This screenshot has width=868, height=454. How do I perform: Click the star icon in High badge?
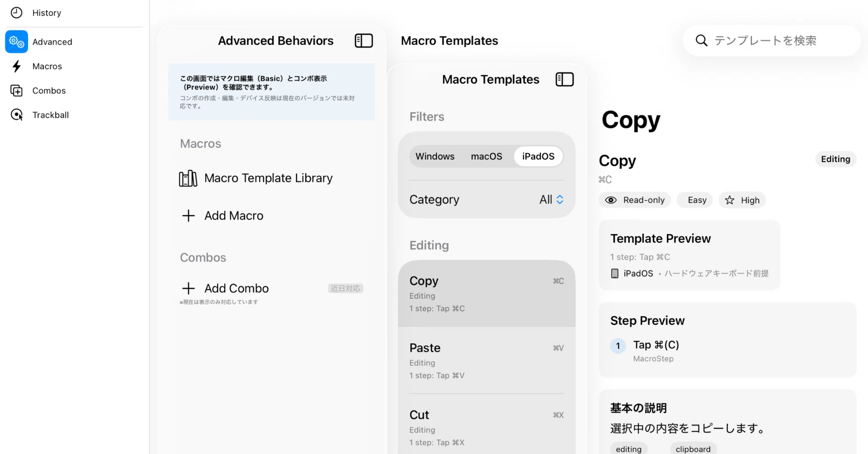click(730, 200)
